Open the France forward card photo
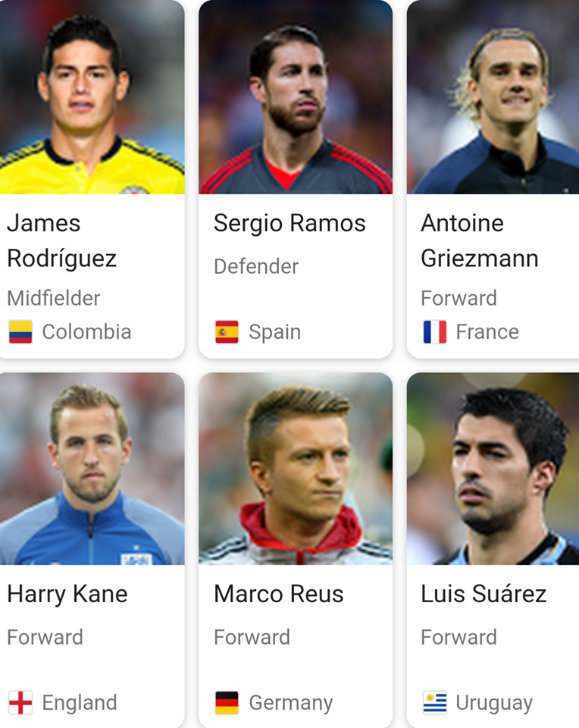Screen dimensions: 579x728 [x=493, y=97]
